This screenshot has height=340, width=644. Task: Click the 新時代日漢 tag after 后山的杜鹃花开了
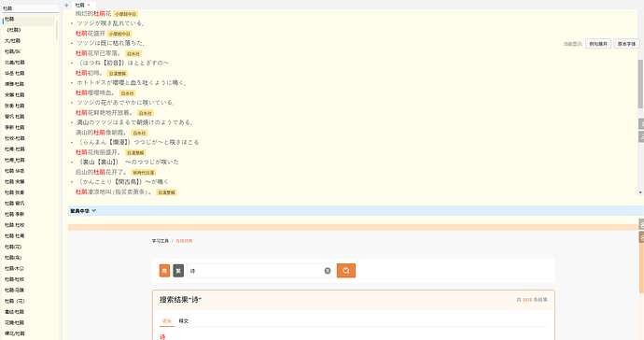[x=144, y=173]
